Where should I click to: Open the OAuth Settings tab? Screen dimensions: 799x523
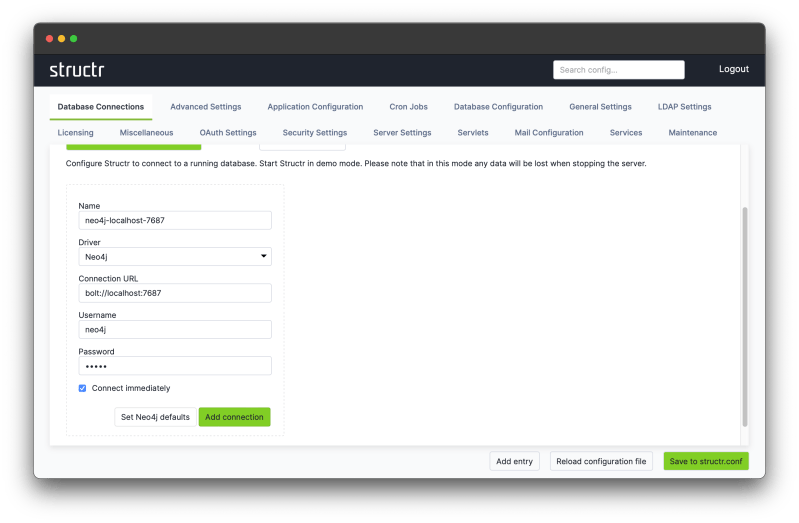pos(228,133)
